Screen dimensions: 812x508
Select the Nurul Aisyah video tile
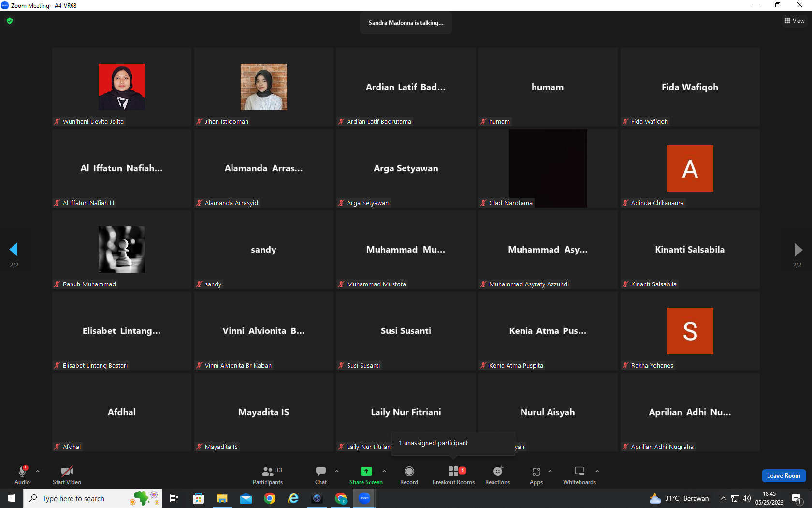point(548,412)
